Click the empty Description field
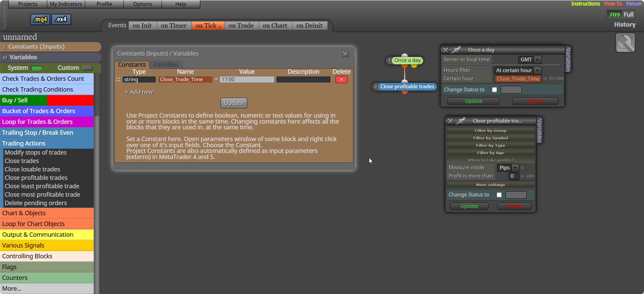This screenshot has height=294, width=644. (303, 79)
